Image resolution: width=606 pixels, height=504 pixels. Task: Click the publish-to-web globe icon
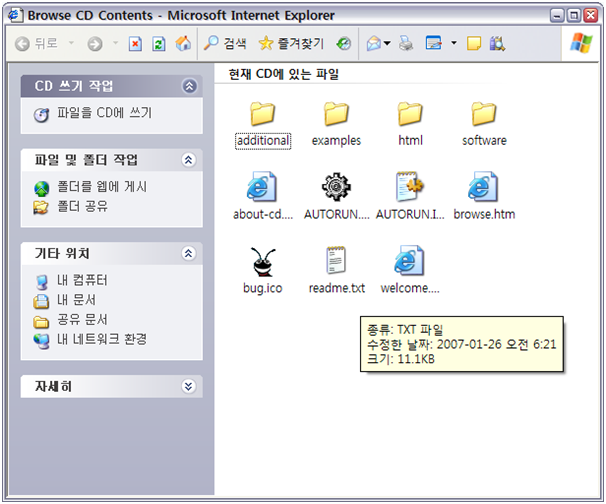tap(41, 189)
